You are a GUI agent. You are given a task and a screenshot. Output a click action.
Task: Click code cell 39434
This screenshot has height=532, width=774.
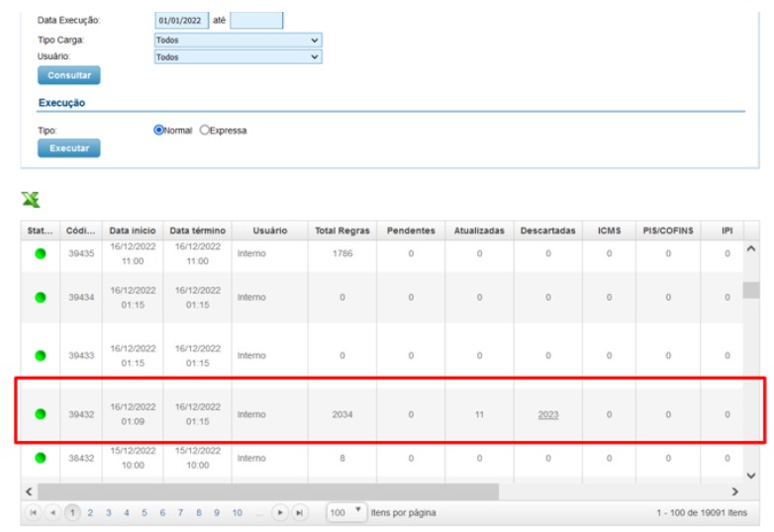[81, 298]
